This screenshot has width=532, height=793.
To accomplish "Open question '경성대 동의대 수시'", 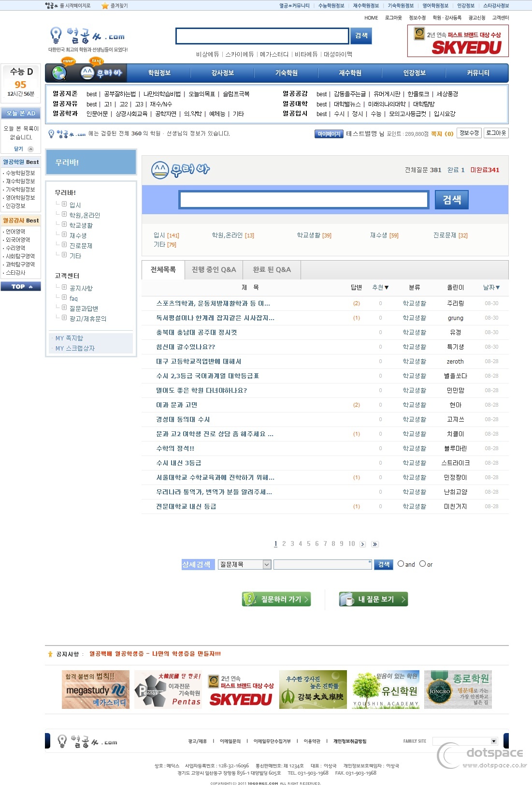I will coord(183,420).
